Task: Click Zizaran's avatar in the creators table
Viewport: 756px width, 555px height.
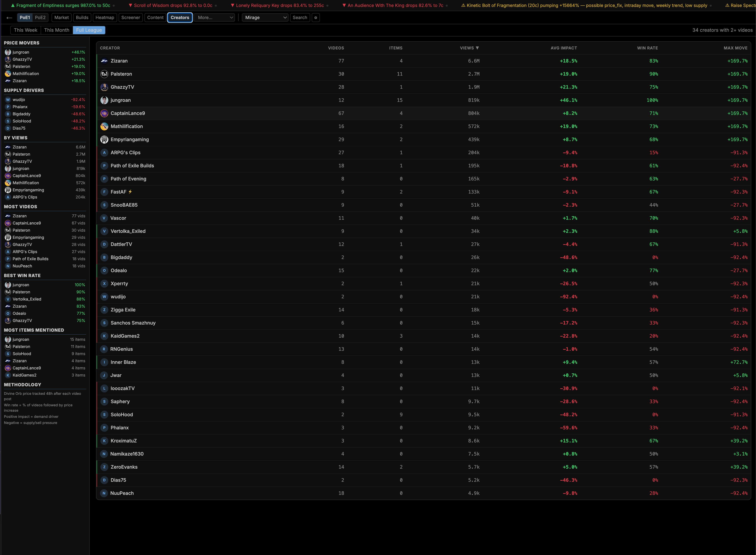Action: click(x=104, y=61)
